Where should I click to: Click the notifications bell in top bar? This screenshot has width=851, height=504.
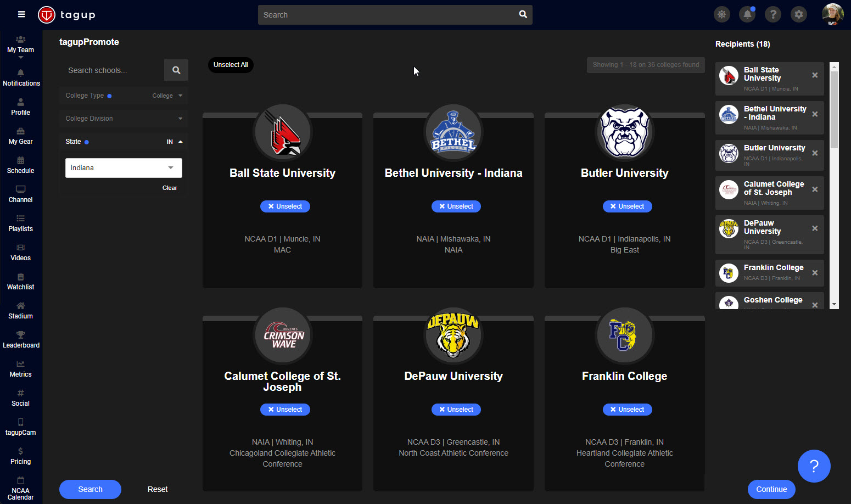coord(747,15)
